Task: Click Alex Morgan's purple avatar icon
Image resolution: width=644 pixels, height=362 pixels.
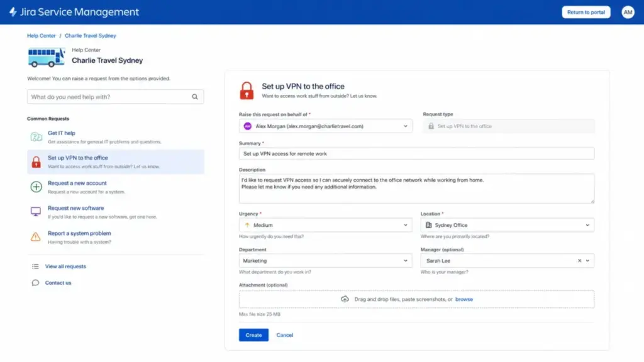Action: pos(247,126)
